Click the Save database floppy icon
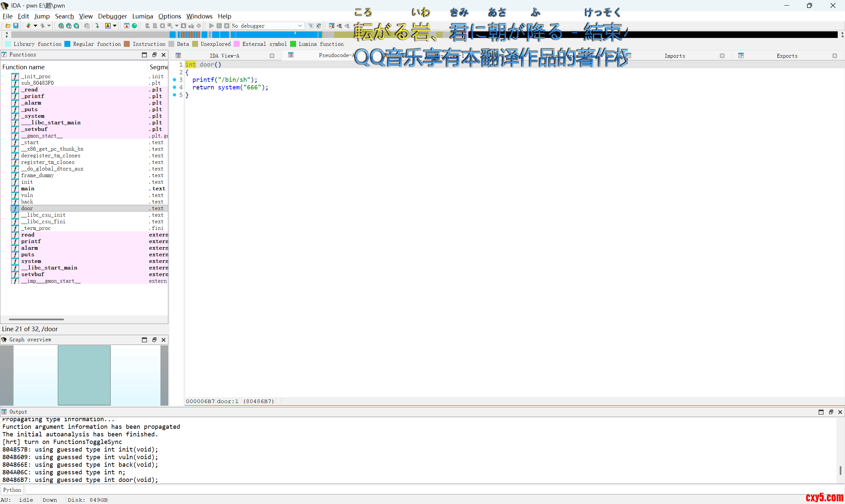This screenshot has width=845, height=504. (x=16, y=26)
